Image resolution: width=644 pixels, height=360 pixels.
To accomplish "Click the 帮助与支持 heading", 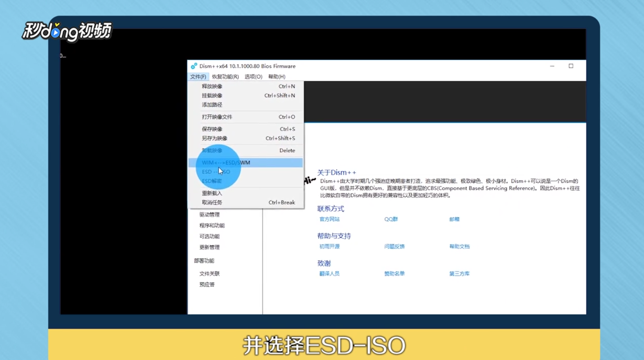I will click(x=334, y=236).
